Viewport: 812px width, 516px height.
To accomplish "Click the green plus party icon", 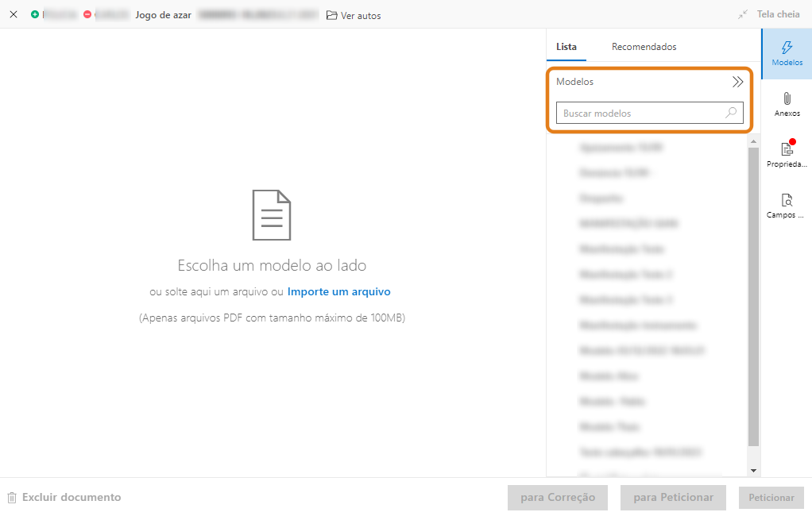I will 35,14.
